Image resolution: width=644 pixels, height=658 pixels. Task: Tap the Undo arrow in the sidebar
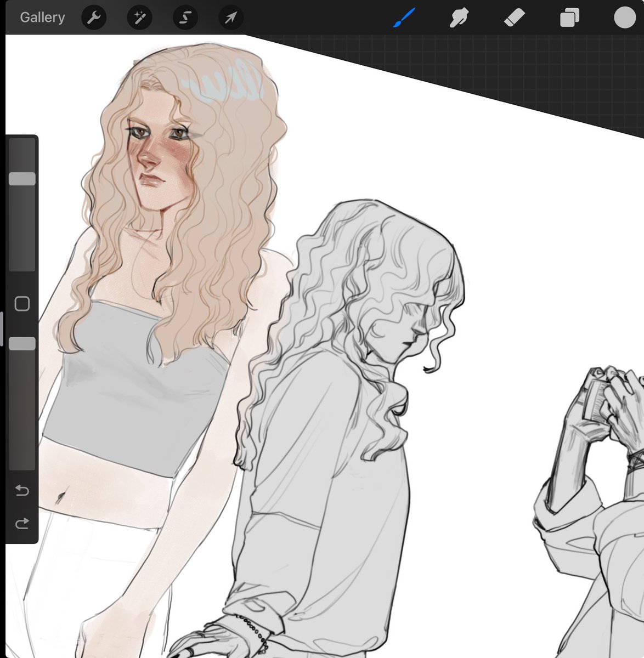point(22,491)
